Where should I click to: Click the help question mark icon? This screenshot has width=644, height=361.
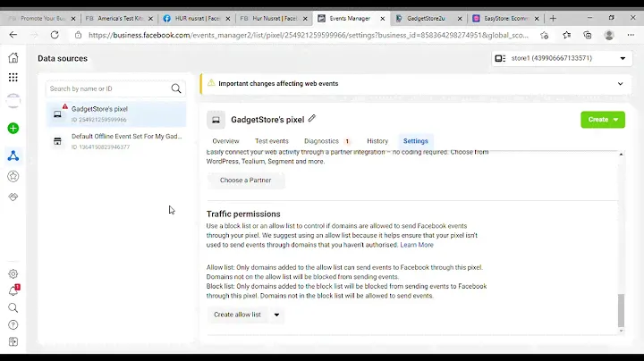click(13, 325)
